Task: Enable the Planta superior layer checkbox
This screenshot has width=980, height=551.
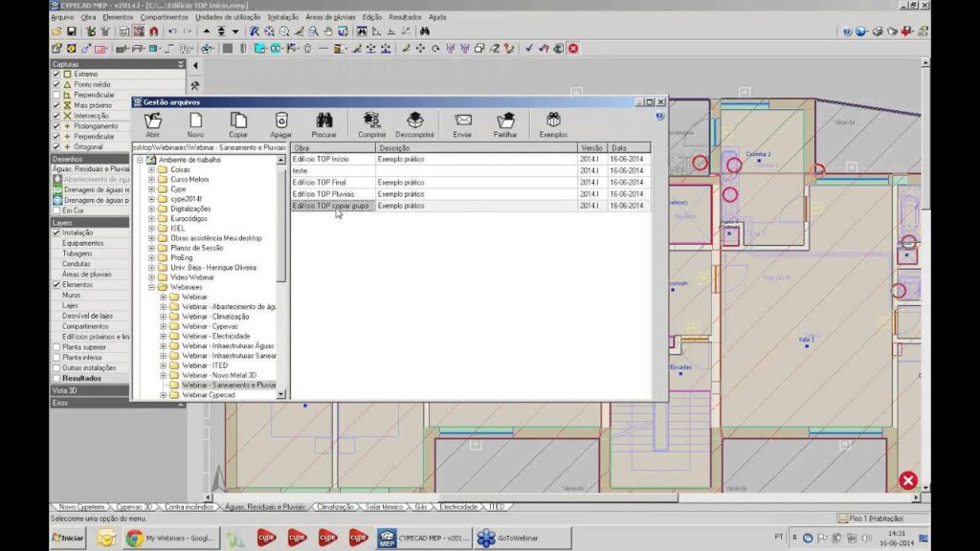Action: point(56,347)
